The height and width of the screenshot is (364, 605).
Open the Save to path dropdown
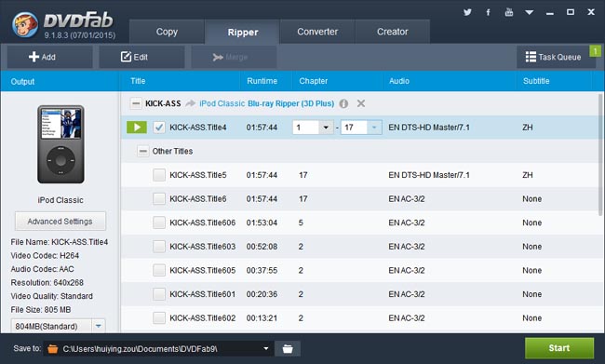click(266, 349)
